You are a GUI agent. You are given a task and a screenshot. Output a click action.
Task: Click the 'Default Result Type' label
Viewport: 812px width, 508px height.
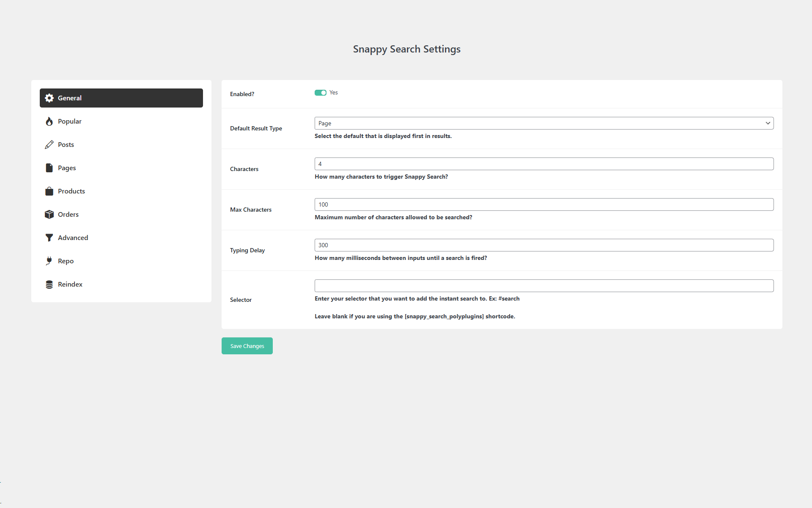tap(256, 128)
